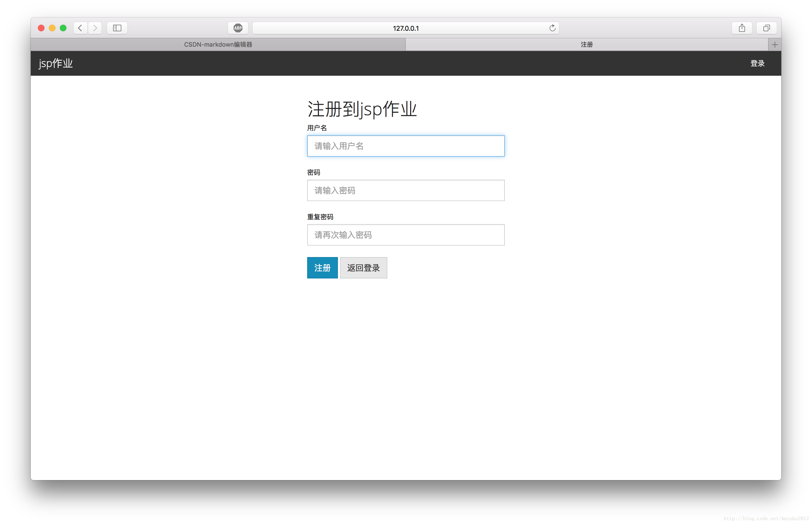Select the 重复密码 input field
Image resolution: width=812 pixels, height=524 pixels.
click(x=405, y=235)
